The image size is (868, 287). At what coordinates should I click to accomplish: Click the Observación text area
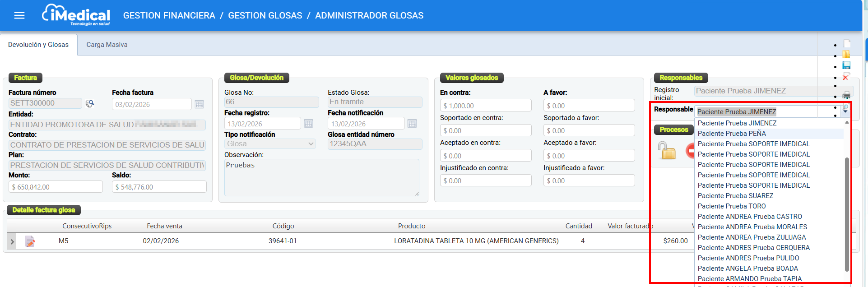321,177
